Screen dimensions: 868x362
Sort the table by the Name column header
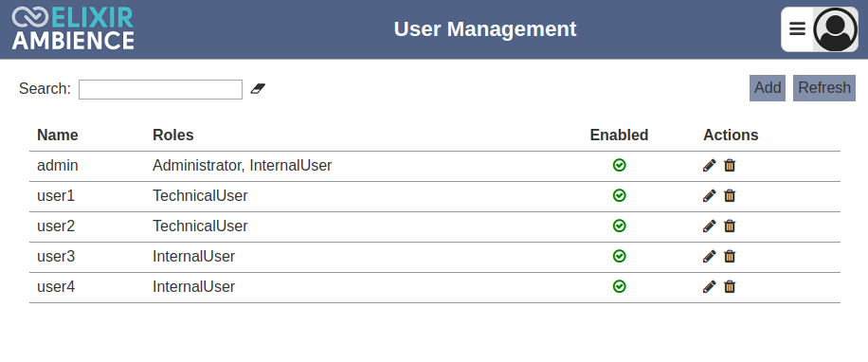coord(58,136)
